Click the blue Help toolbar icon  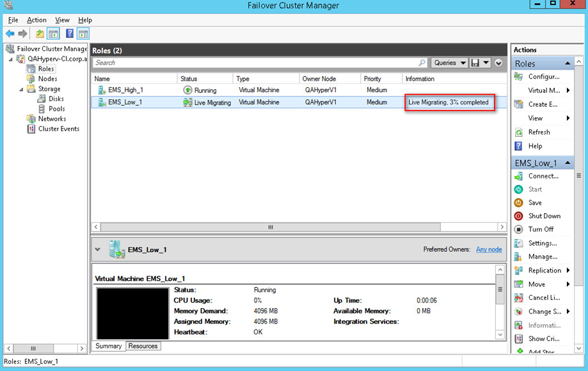[x=70, y=34]
